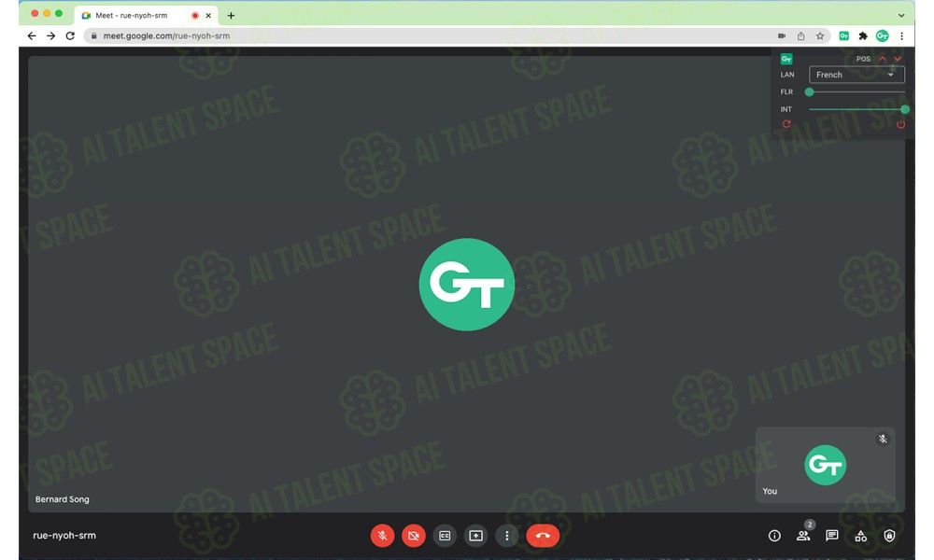This screenshot has width=934, height=560.
Task: Open the chat with everyone icon
Action: click(831, 536)
